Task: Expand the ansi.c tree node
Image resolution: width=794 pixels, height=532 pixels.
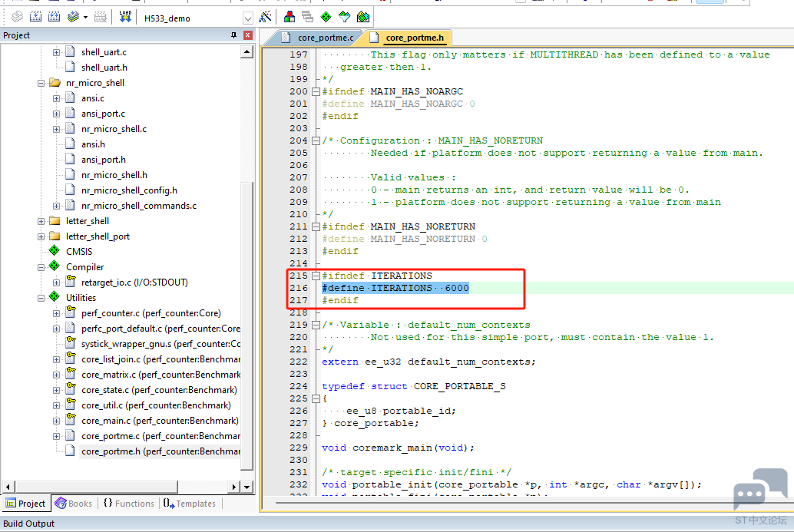Action: 56,98
